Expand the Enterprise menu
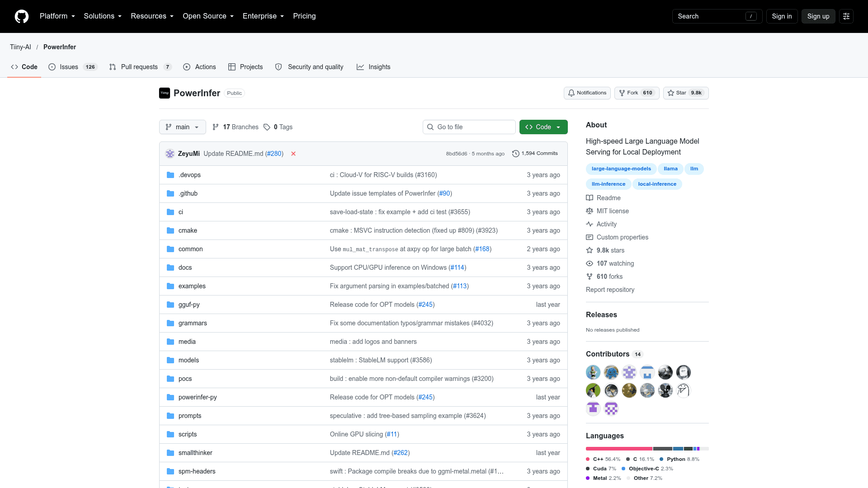 click(264, 16)
